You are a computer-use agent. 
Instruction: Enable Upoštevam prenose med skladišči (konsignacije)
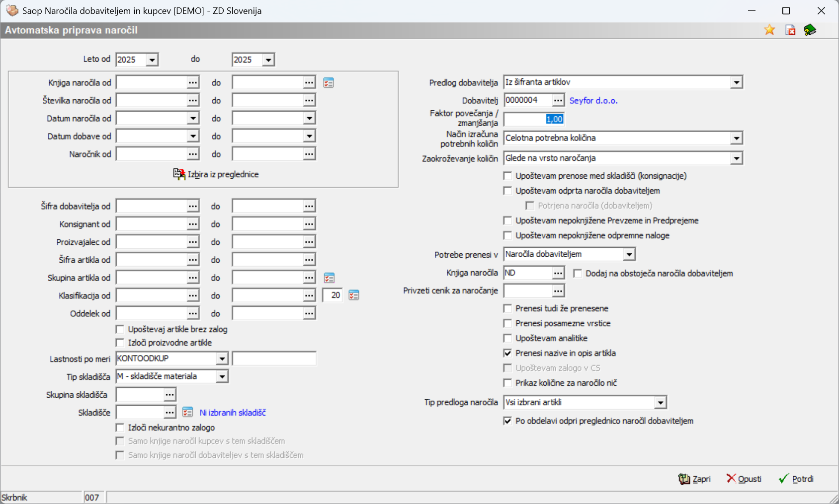tap(507, 176)
